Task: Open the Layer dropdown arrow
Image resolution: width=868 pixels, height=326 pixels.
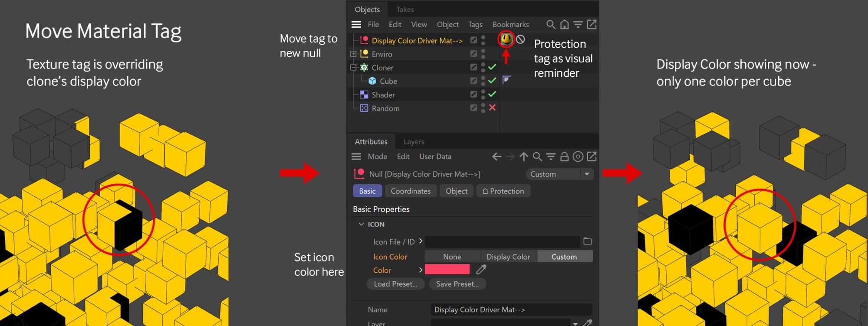Action: 575,323
